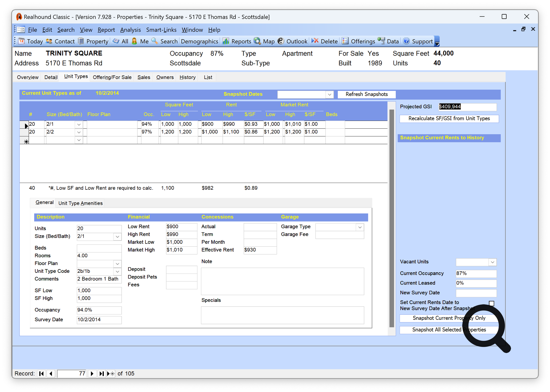550x392 pixels.
Task: Restore the inner document window
Action: pyautogui.click(x=523, y=29)
